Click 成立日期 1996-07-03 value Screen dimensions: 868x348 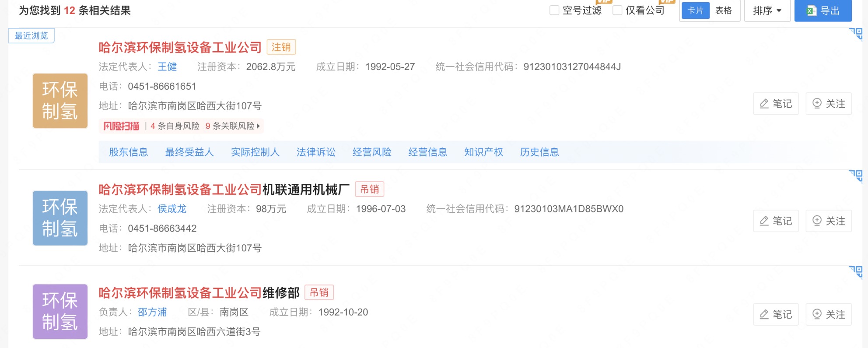(x=381, y=209)
